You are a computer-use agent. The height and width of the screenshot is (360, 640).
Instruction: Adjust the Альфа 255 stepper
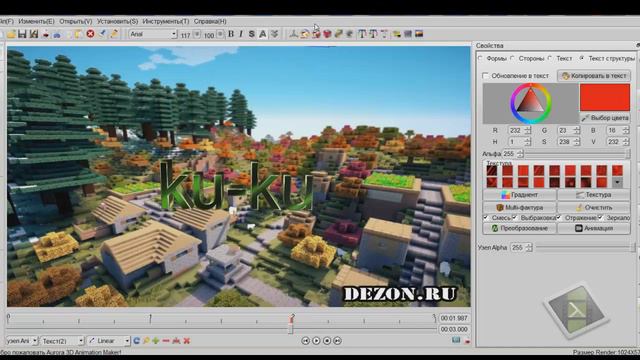[x=520, y=154]
